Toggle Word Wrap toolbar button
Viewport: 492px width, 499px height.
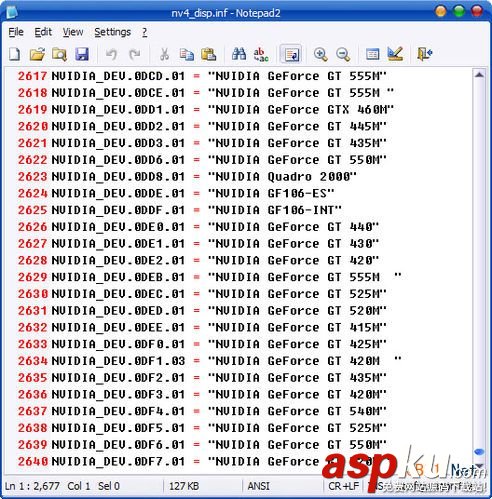tap(291, 54)
